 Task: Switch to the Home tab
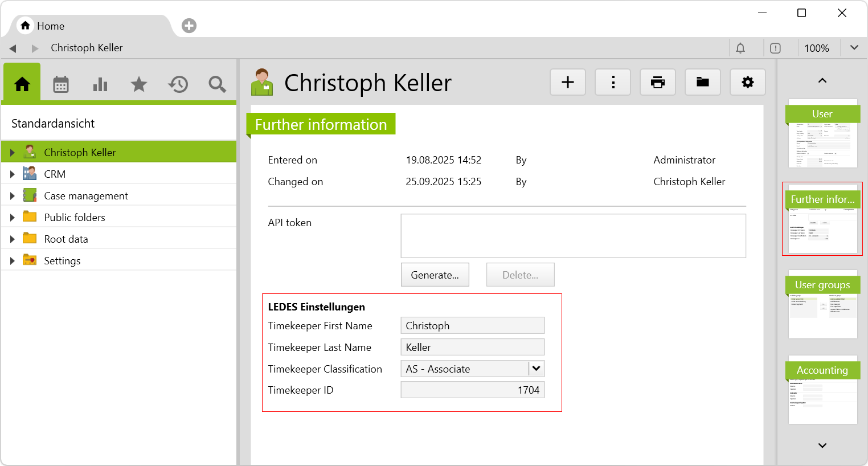tap(43, 26)
